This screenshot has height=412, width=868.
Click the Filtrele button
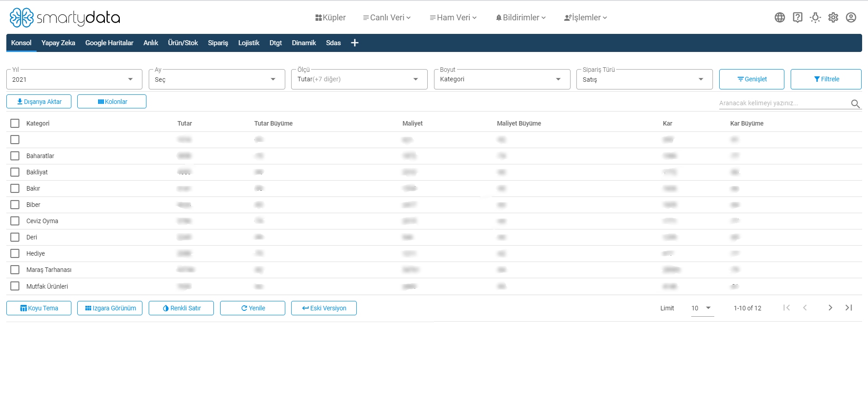click(x=826, y=79)
